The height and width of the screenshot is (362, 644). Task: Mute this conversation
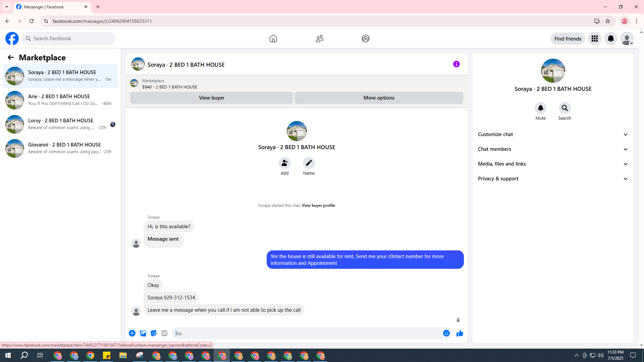tap(540, 108)
